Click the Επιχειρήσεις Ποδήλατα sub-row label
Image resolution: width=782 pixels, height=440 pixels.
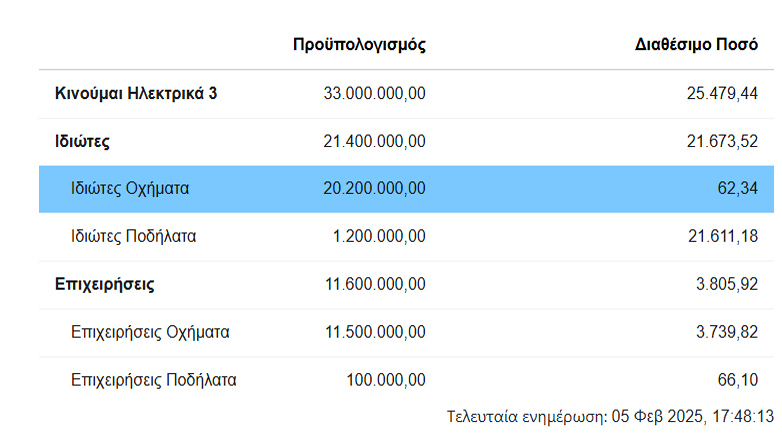(154, 380)
